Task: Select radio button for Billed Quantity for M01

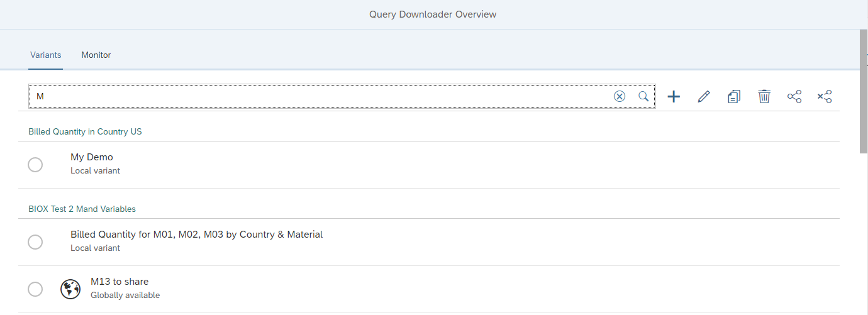Action: pos(35,241)
